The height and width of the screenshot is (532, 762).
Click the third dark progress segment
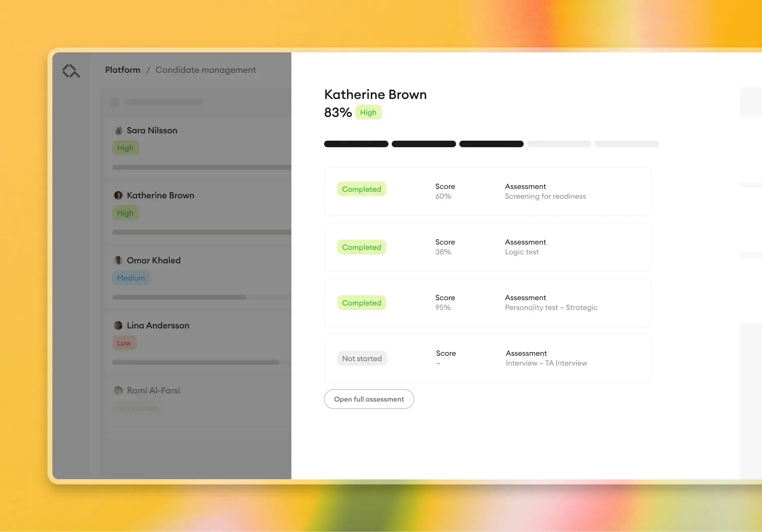pos(491,144)
